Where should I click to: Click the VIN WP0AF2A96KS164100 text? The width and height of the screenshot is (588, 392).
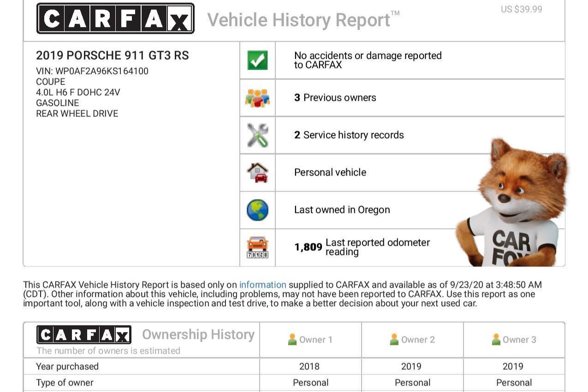coord(92,71)
